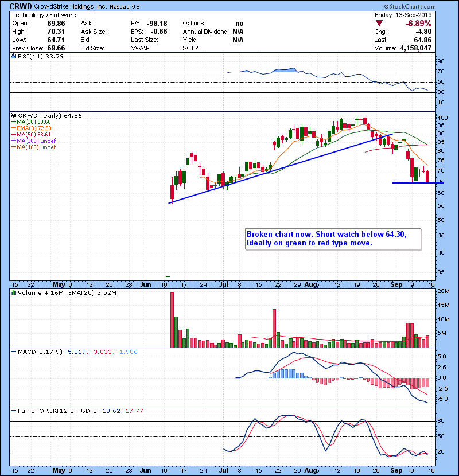Click the 'Broken chart now' annotation box
The image size is (459, 476).
point(333,239)
